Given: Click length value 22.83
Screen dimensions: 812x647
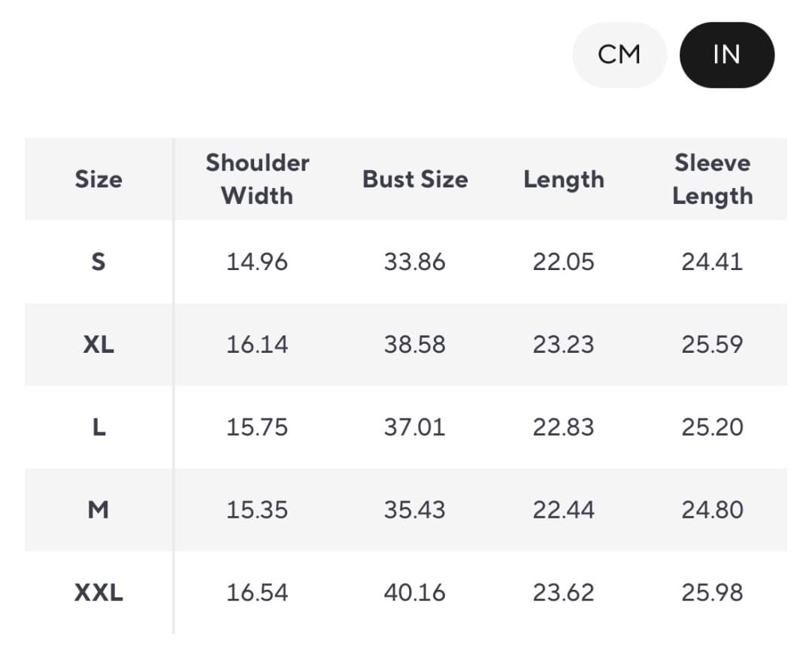Looking at the screenshot, I should [564, 427].
